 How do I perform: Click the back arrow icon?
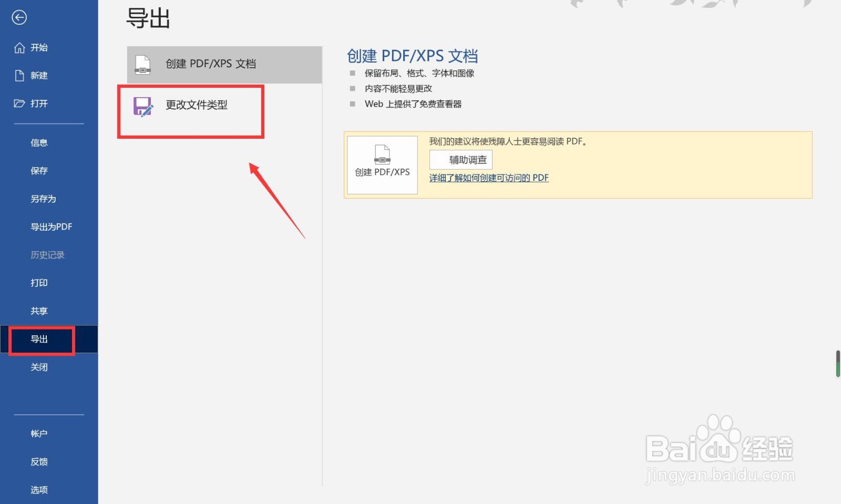pyautogui.click(x=19, y=17)
